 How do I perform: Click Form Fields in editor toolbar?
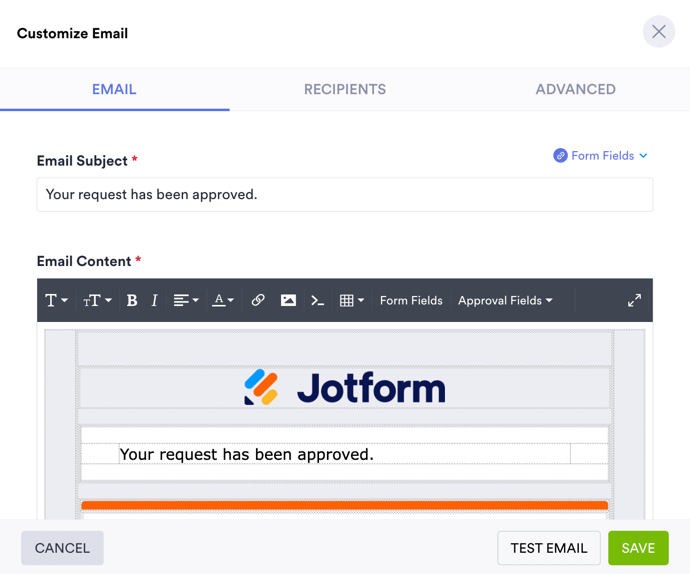411,300
